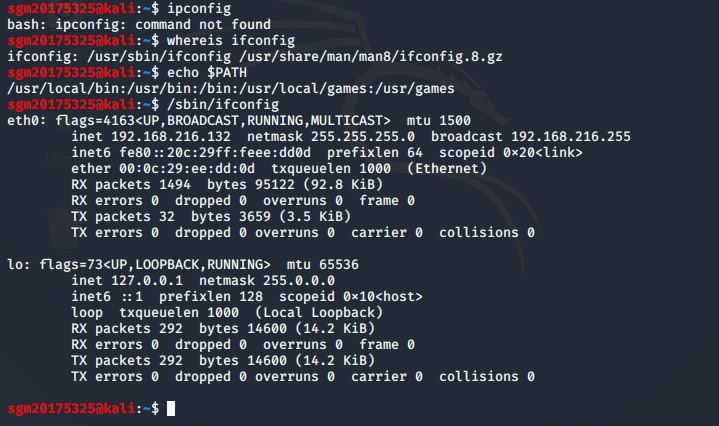
Task: Click the '/sbin/ifconfig' command
Action: (223, 105)
